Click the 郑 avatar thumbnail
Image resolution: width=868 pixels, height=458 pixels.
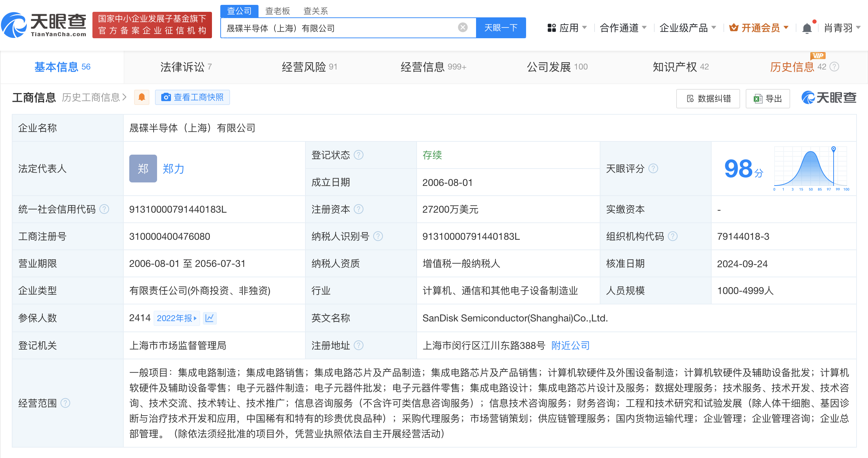(143, 169)
